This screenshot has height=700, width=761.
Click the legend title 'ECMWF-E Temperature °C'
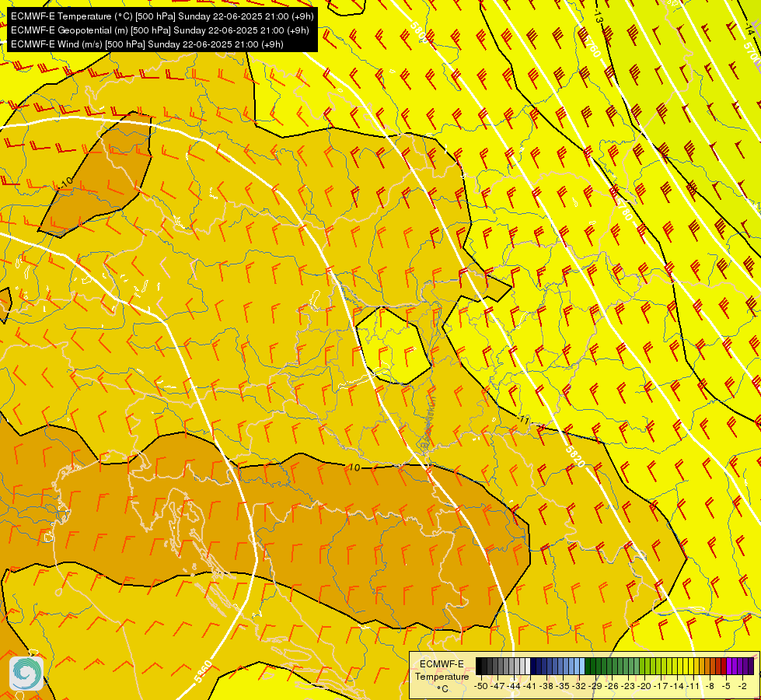[442, 676]
